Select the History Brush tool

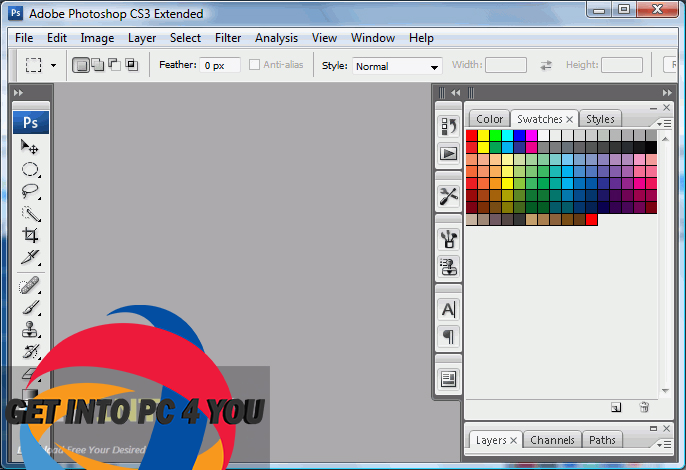pyautogui.click(x=30, y=351)
